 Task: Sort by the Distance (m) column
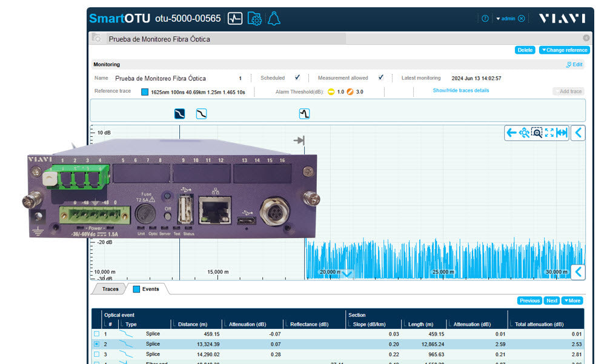[193, 324]
